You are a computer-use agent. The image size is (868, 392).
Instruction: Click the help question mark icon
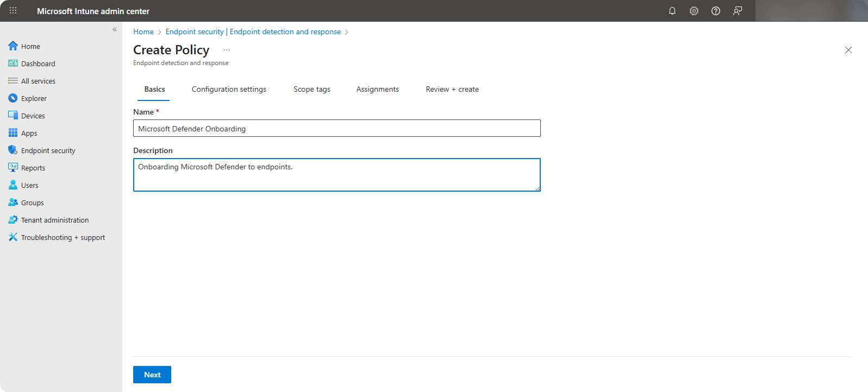716,11
